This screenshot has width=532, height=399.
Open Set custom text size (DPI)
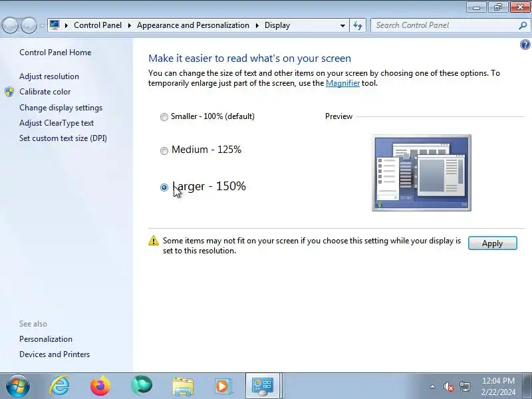[63, 138]
